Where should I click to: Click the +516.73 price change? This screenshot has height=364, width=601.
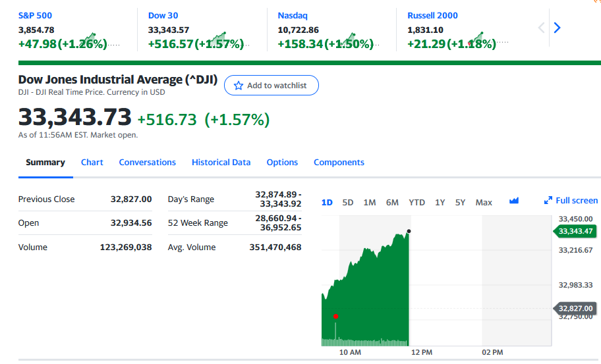coord(167,119)
